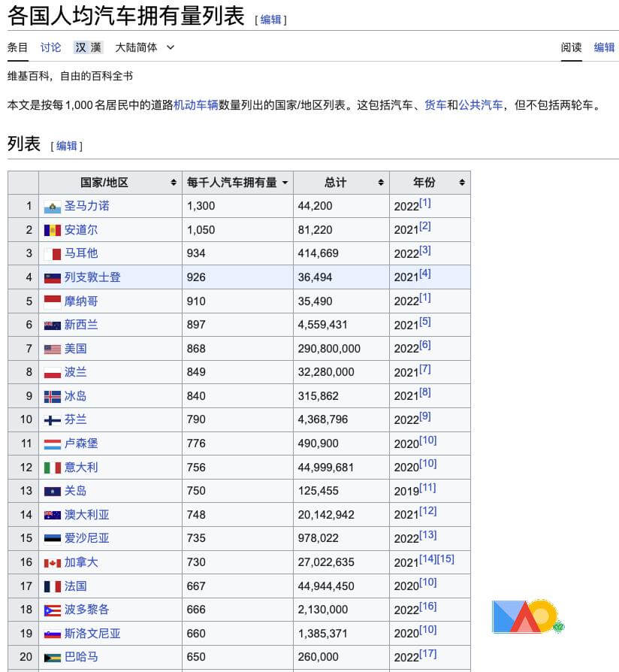Click the San Marino flag icon
This screenshot has width=619, height=672.
52,207
